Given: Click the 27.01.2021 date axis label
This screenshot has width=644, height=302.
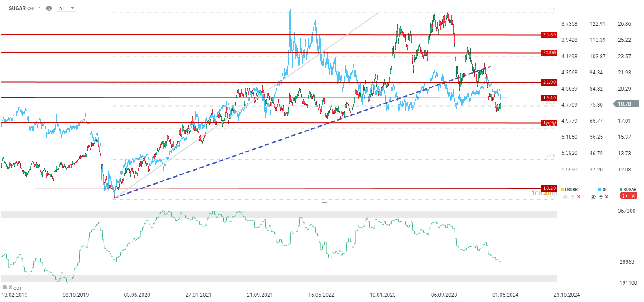Looking at the screenshot, I should [x=199, y=295].
